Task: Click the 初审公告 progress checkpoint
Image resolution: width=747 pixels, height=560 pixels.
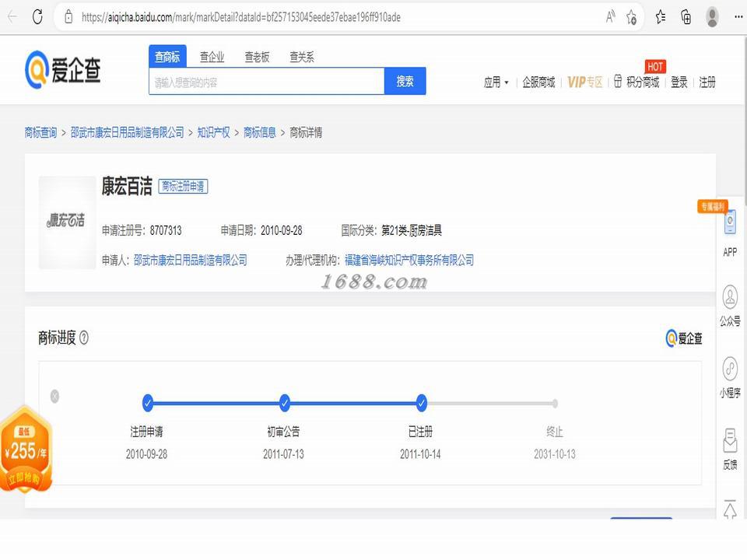Action: pyautogui.click(x=285, y=403)
